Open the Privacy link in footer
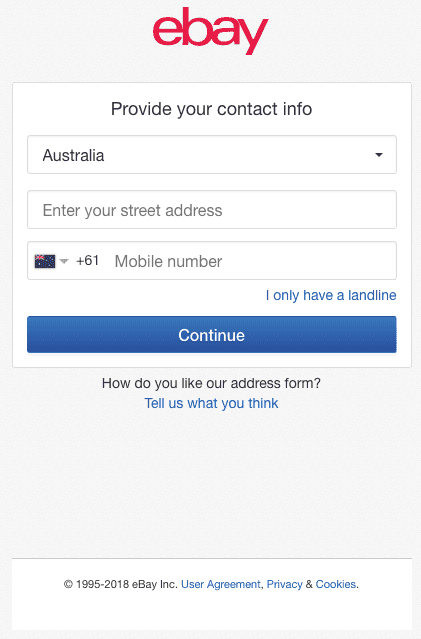The image size is (421, 639). point(284,584)
